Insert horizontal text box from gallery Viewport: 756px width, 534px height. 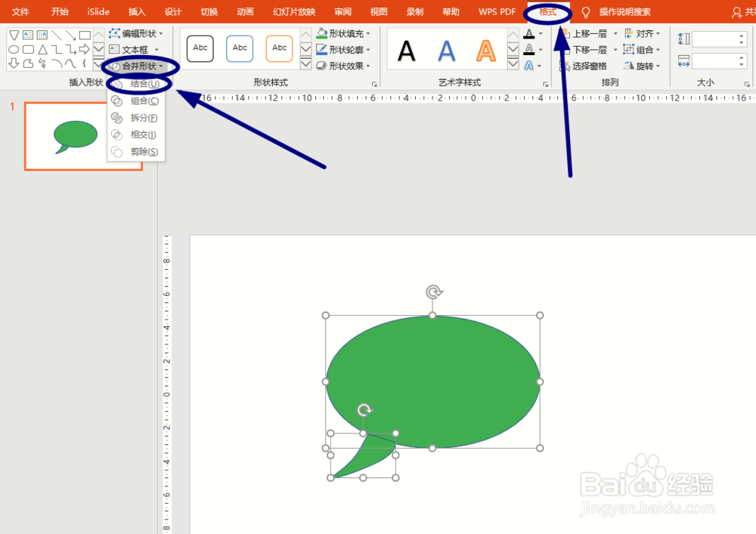pyautogui.click(x=29, y=35)
